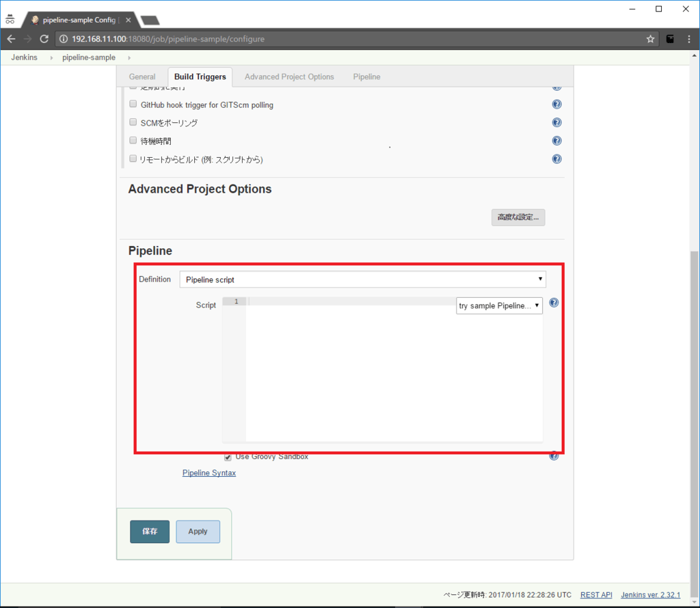Click browser back arrow
The image size is (700, 608).
click(x=11, y=39)
